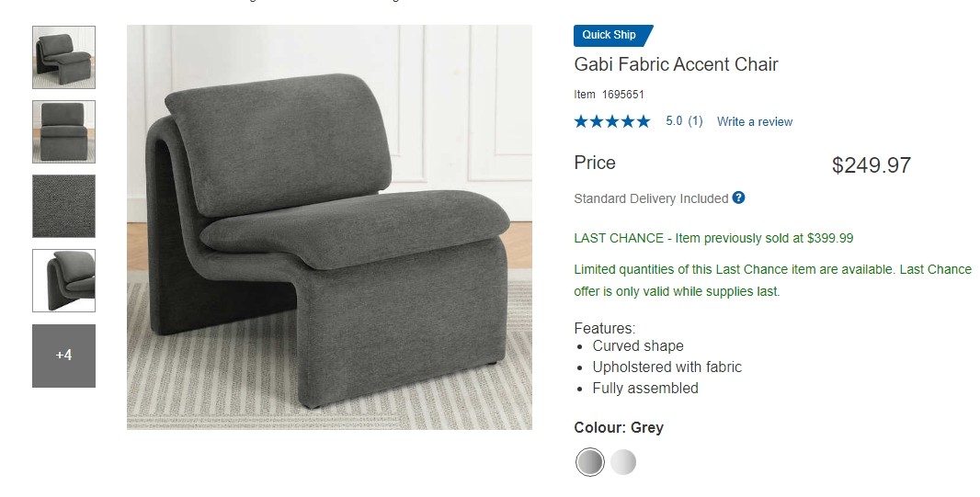Click the 5.0 rating score link
The image size is (980, 497).
click(674, 121)
